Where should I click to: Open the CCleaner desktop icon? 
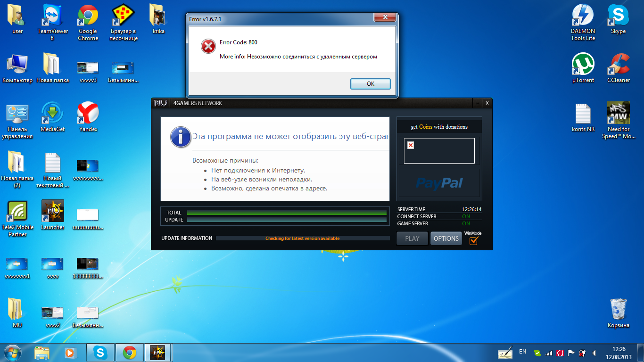pyautogui.click(x=618, y=64)
